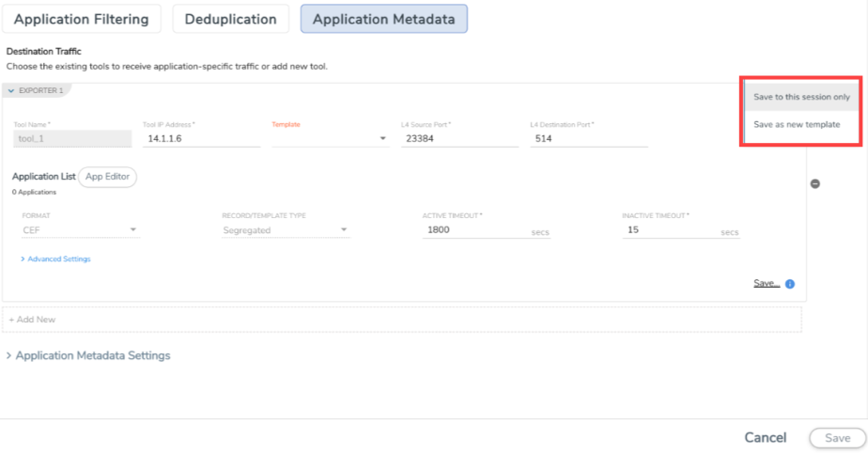Click the info icon beside Save link
868x455 pixels.
(x=790, y=284)
